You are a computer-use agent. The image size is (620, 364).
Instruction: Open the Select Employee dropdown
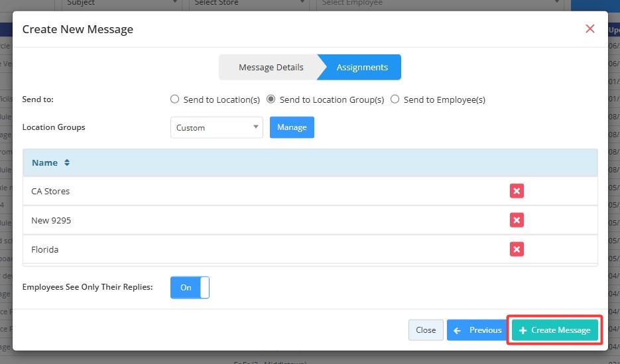pyautogui.click(x=441, y=3)
